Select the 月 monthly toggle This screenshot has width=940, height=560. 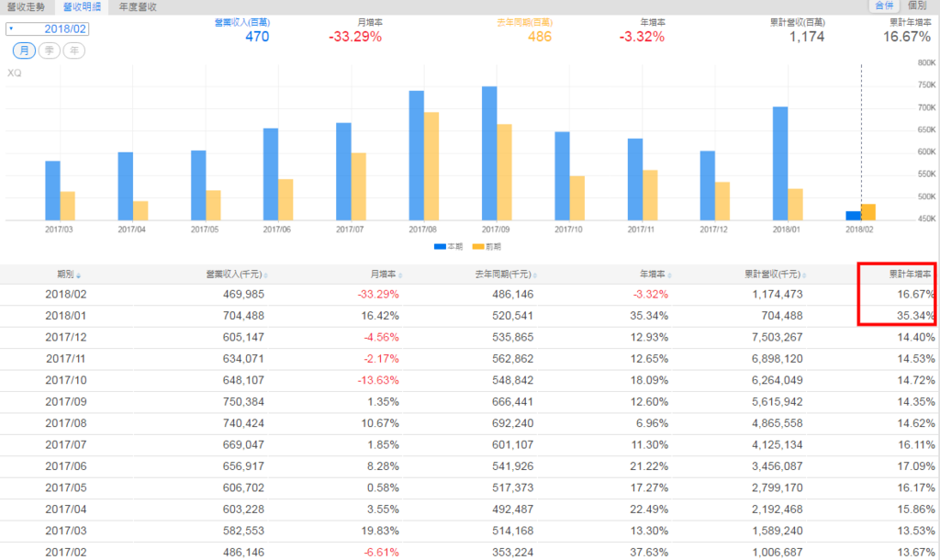coord(24,50)
